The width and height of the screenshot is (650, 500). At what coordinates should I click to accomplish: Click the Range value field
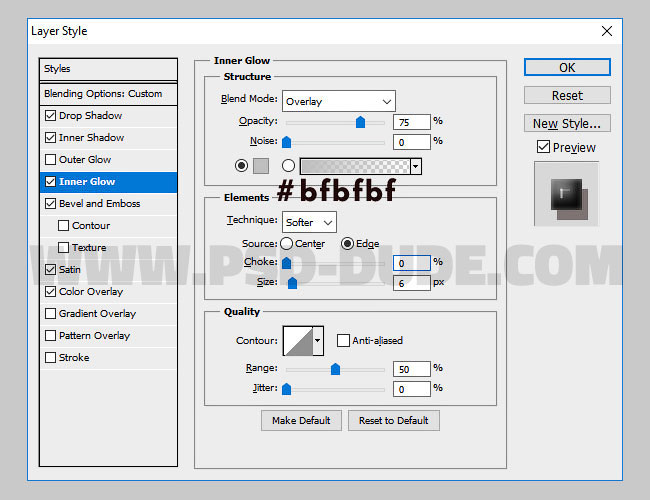(412, 369)
